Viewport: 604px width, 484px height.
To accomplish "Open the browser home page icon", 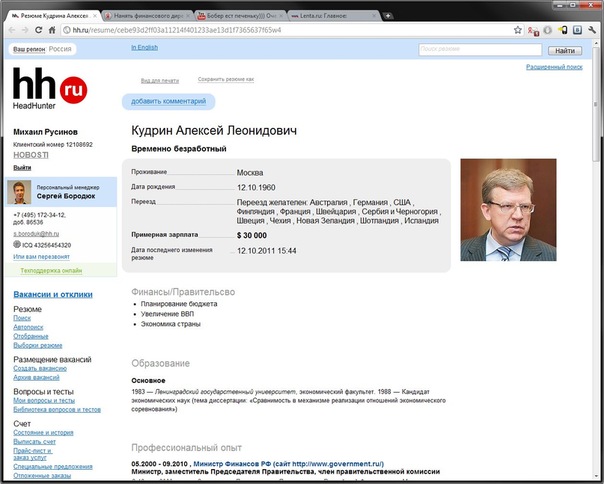I will point(52,30).
